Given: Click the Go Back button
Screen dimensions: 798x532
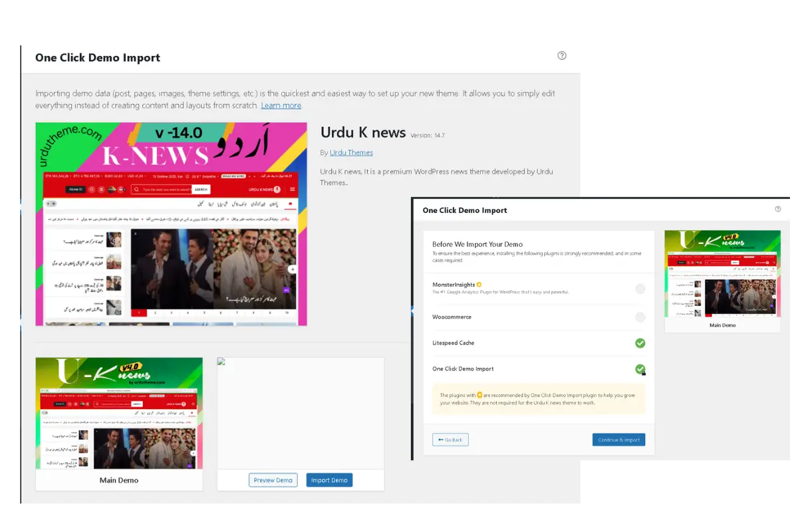Looking at the screenshot, I should click(x=450, y=440).
